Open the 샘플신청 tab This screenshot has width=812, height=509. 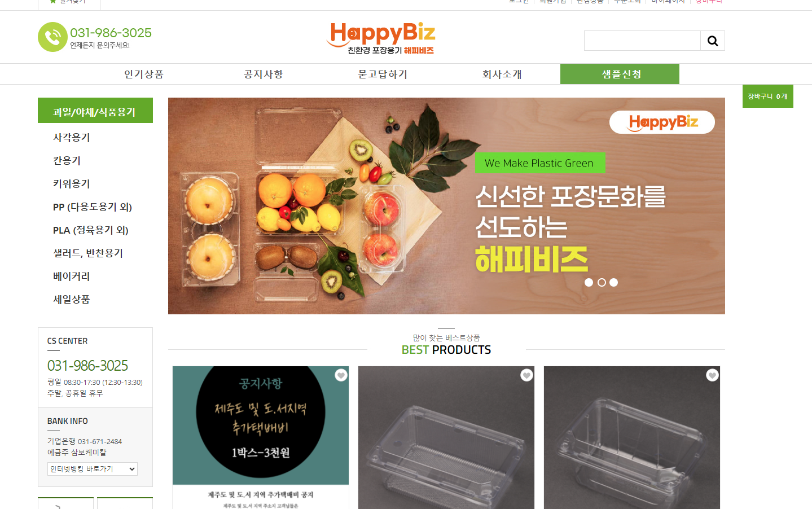click(x=620, y=74)
